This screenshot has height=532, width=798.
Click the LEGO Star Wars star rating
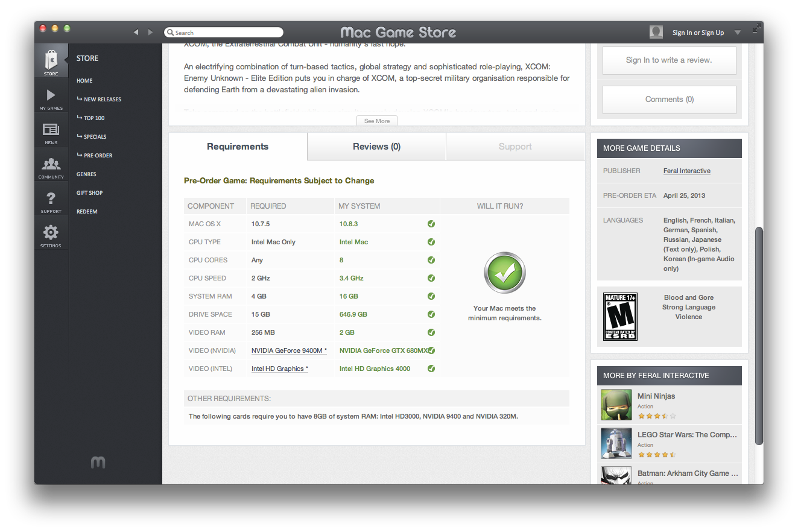pos(657,455)
